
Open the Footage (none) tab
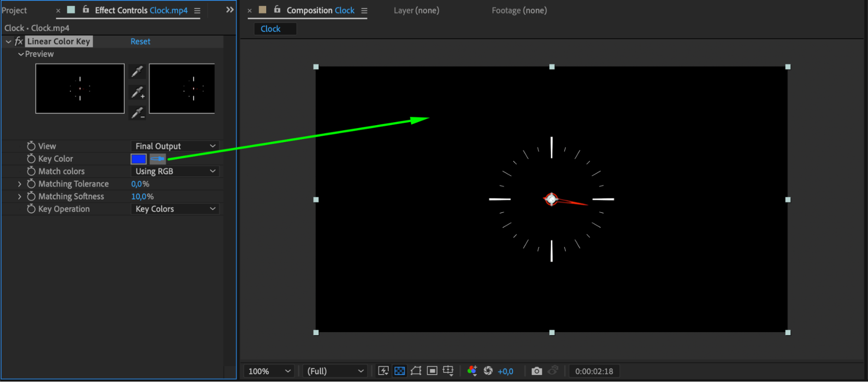[519, 10]
